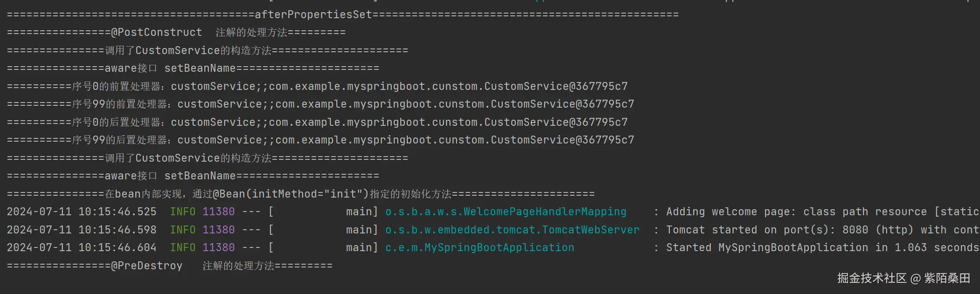Click the 序号0 后置处理器 output line
The image size is (980, 294).
[317, 122]
